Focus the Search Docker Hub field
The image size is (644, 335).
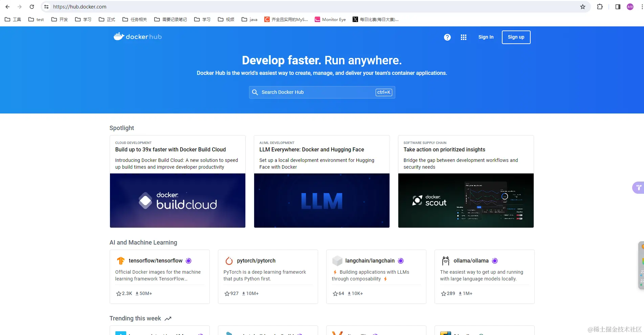[322, 92]
